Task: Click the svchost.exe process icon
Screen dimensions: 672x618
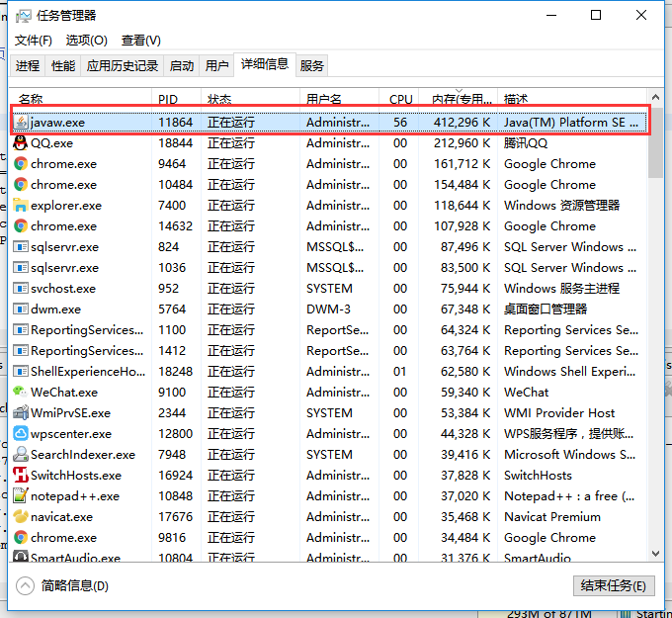Action: pyautogui.click(x=21, y=288)
